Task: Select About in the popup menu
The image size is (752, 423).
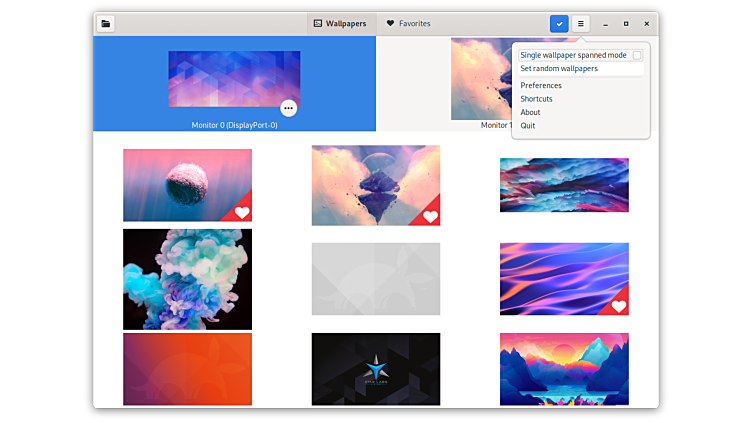Action: pyautogui.click(x=530, y=112)
